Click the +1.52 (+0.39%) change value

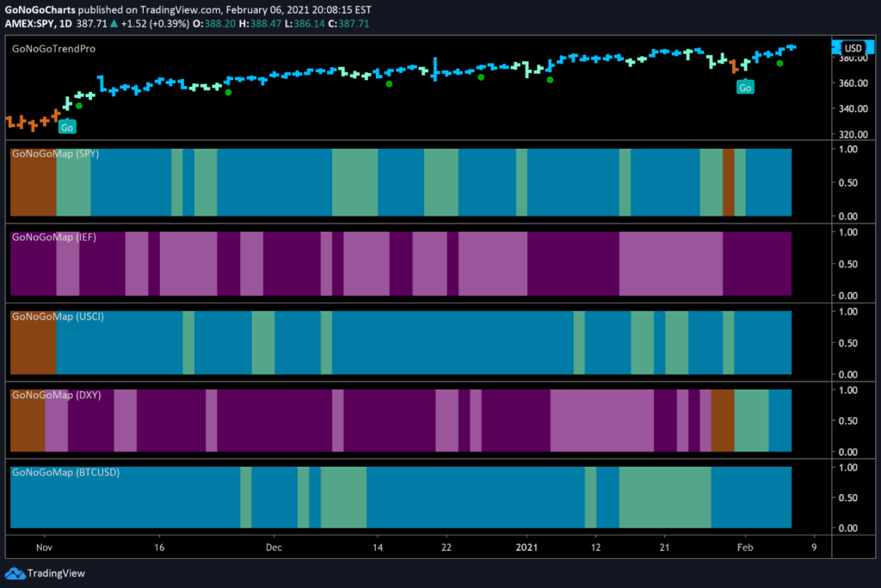coord(155,23)
